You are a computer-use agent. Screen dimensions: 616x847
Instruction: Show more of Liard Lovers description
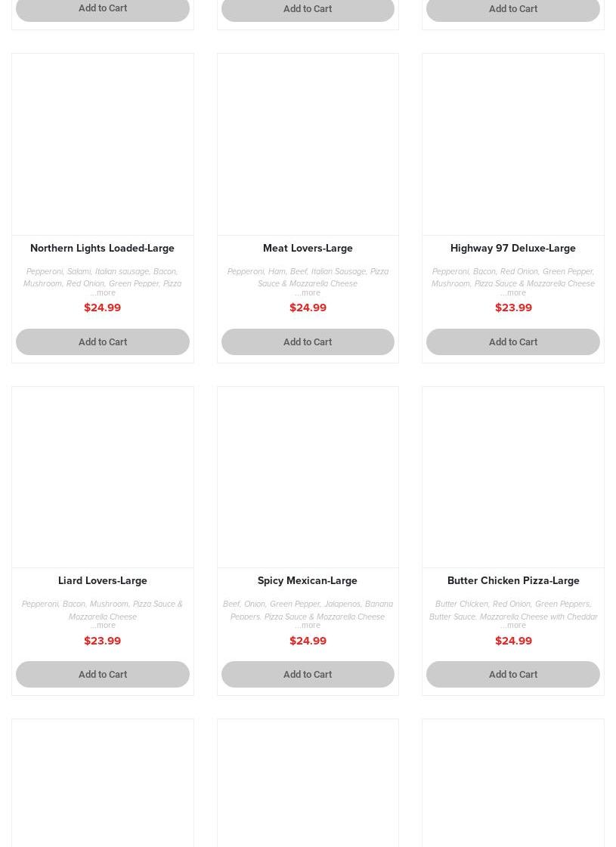pos(103,626)
